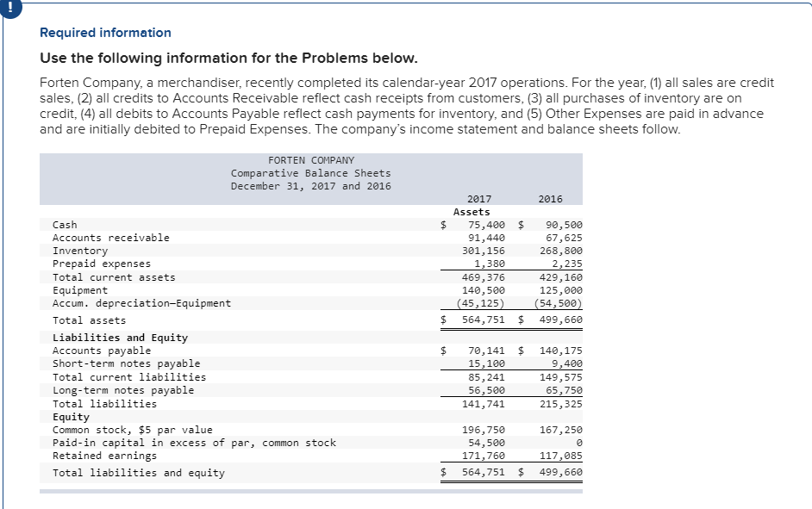
Task: Click the exclamation alert icon
Action: (9, 9)
